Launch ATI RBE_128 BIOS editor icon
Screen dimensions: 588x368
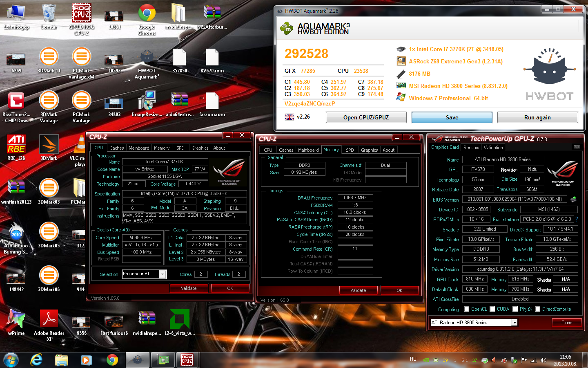point(16,148)
